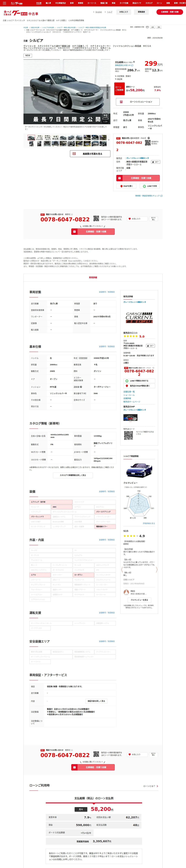Click the Goo-net 中古車 logo
The image size is (186, 868).
(21, 13)
